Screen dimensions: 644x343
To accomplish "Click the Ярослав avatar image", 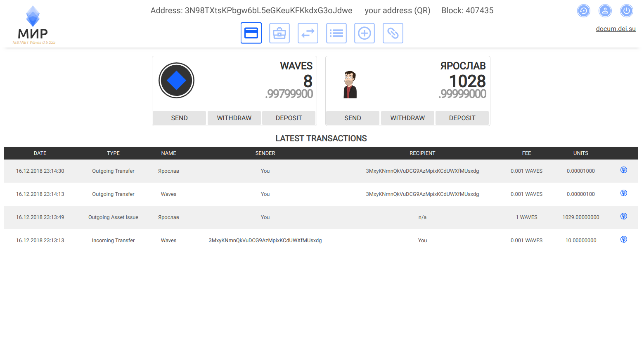I will pyautogui.click(x=350, y=84).
